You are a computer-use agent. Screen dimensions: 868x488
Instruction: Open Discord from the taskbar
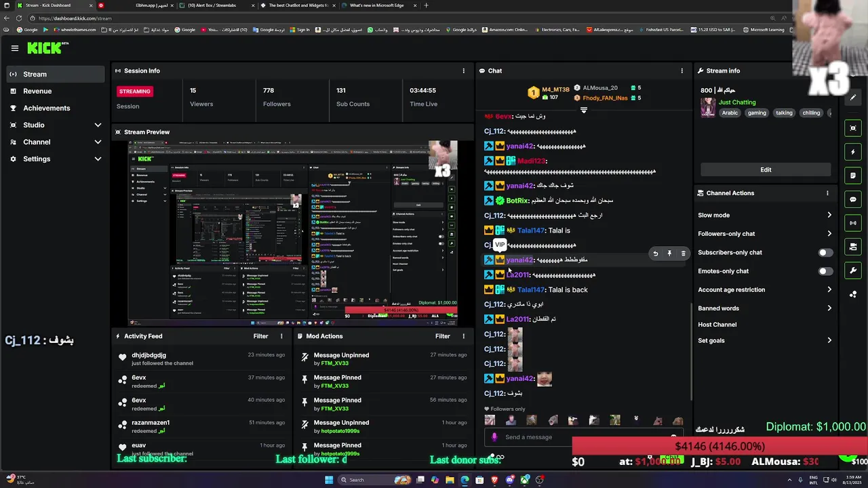coord(510,480)
